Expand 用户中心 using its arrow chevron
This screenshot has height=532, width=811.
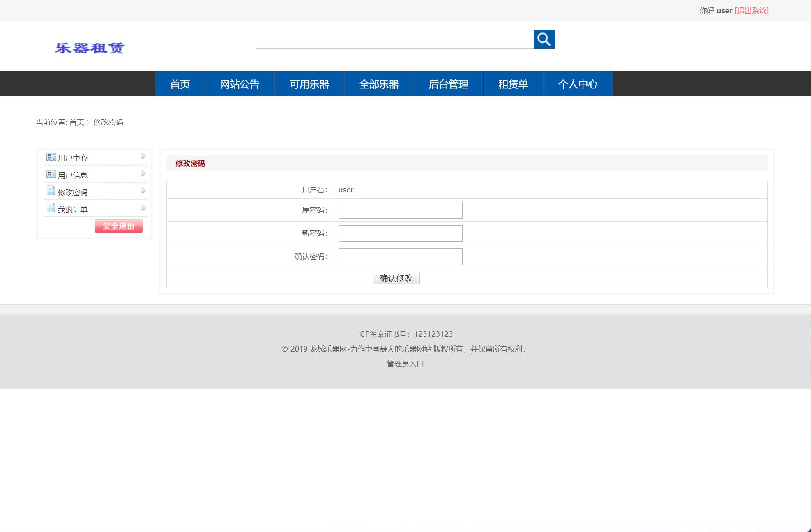[143, 156]
